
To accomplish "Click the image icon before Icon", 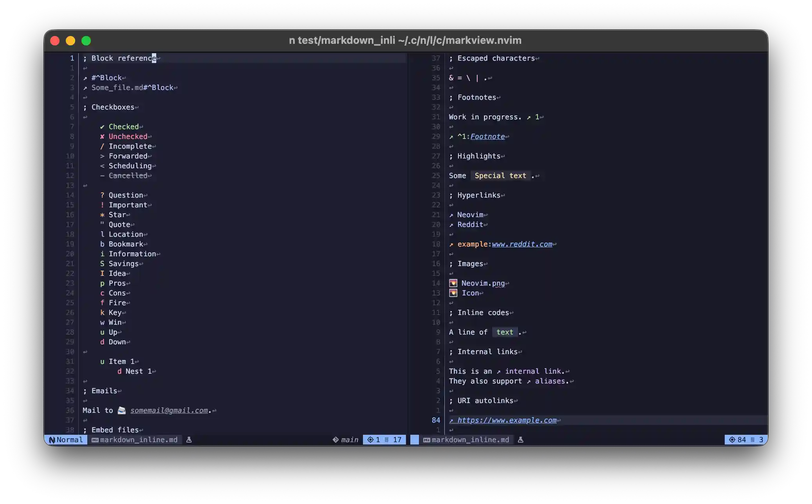I will point(453,293).
